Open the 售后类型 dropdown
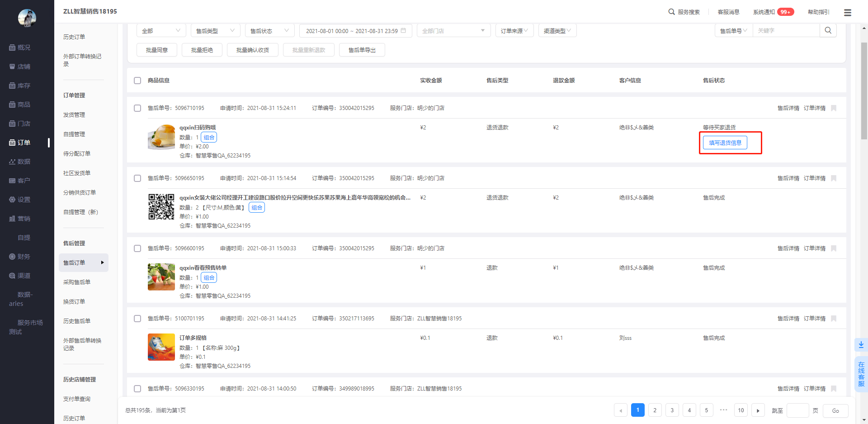 click(216, 31)
